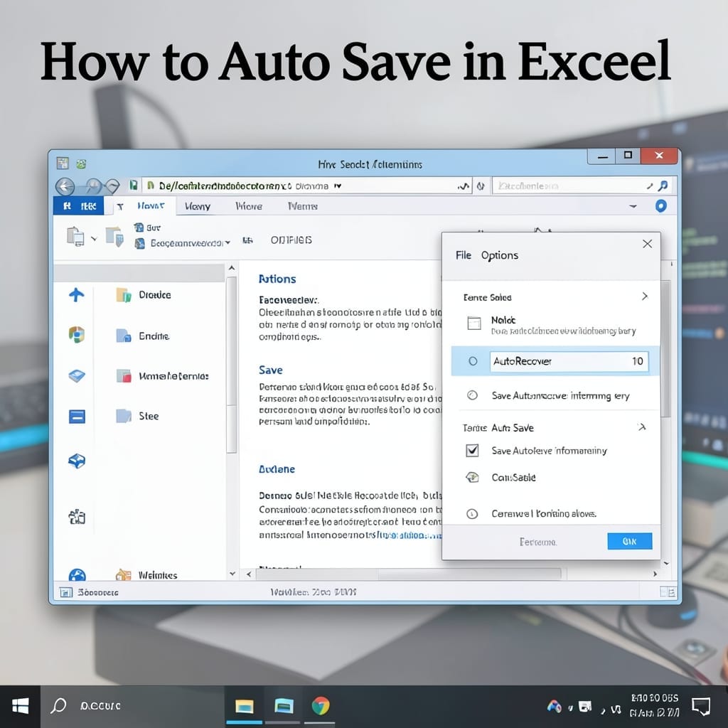Open the Endne folder icon
Image resolution: width=728 pixels, height=728 pixels.
click(124, 336)
